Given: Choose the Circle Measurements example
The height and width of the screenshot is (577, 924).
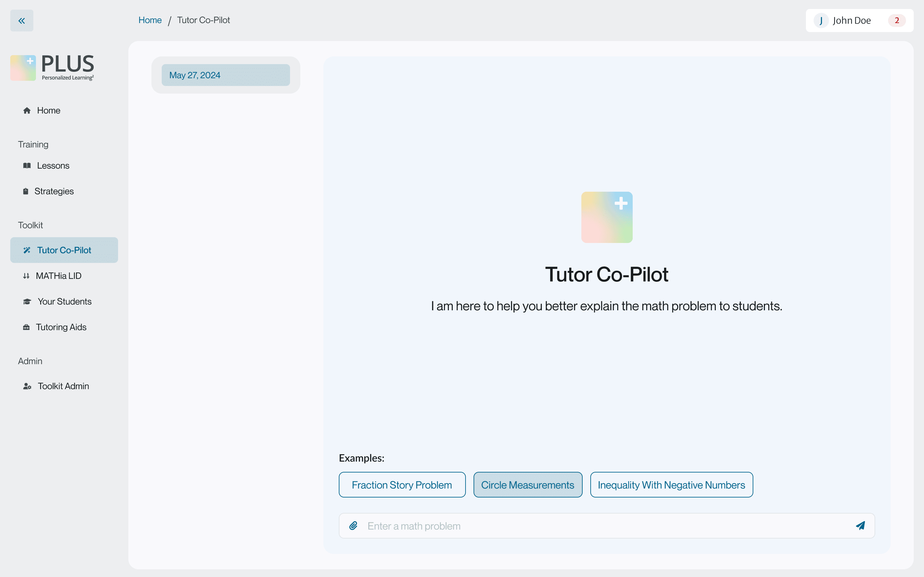Looking at the screenshot, I should click(527, 485).
